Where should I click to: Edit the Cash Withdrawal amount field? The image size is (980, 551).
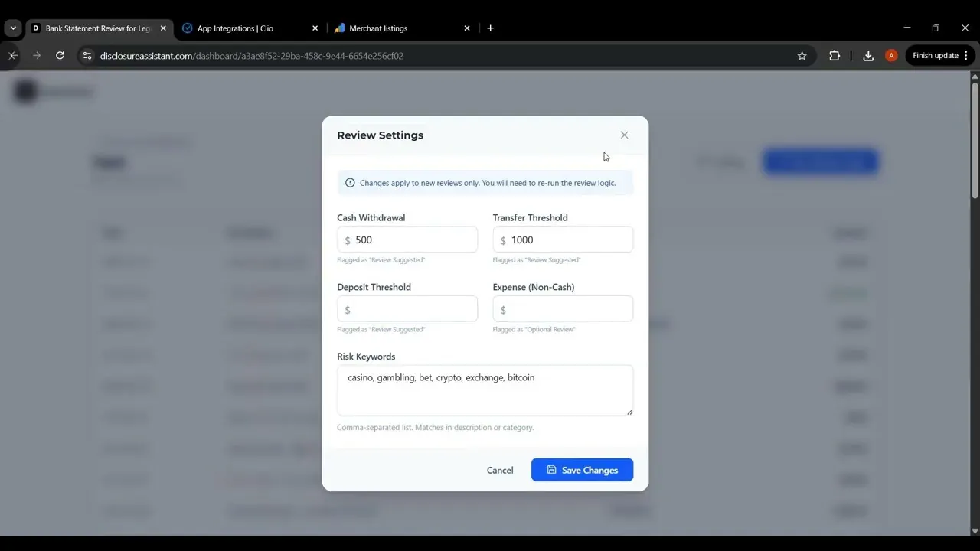pyautogui.click(x=407, y=240)
